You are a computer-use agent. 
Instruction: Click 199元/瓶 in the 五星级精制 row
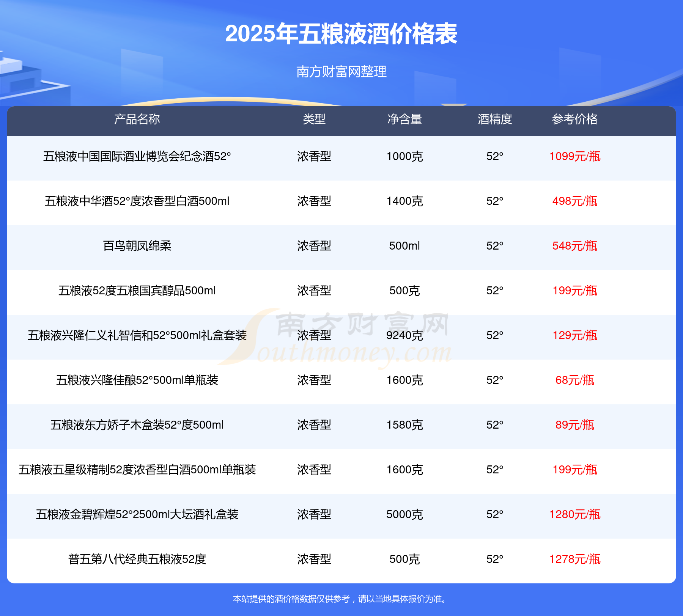575,470
